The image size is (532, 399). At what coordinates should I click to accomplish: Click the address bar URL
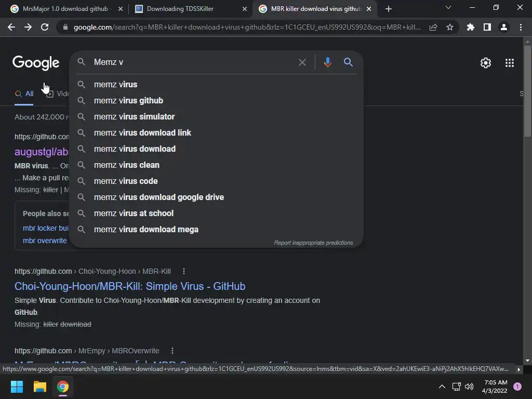point(247,27)
